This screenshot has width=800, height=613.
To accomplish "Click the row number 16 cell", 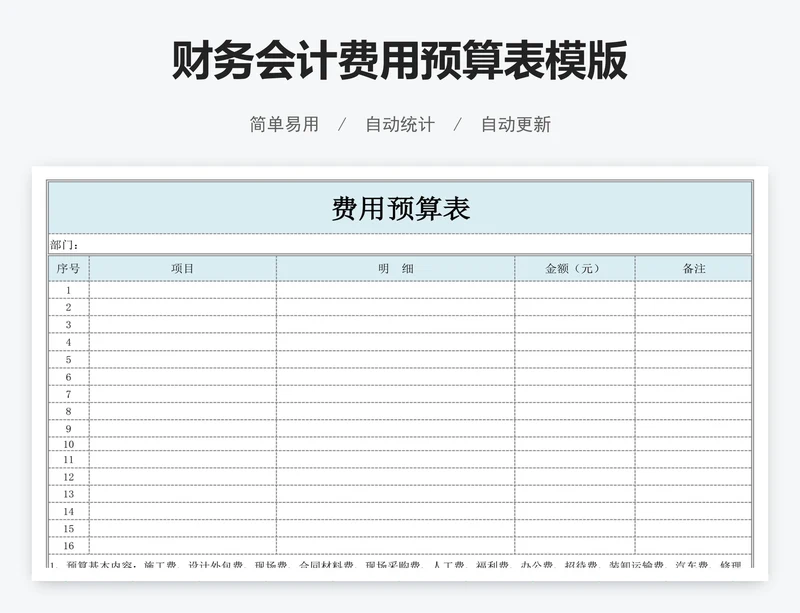I will point(69,546).
